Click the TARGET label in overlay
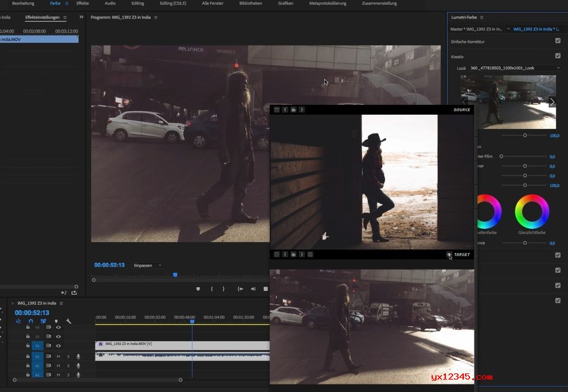 462,255
